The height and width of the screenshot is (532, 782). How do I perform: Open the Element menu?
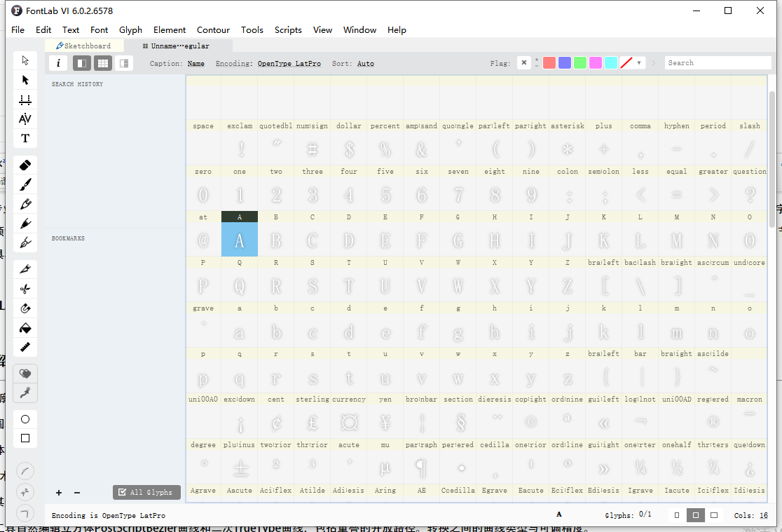click(170, 30)
